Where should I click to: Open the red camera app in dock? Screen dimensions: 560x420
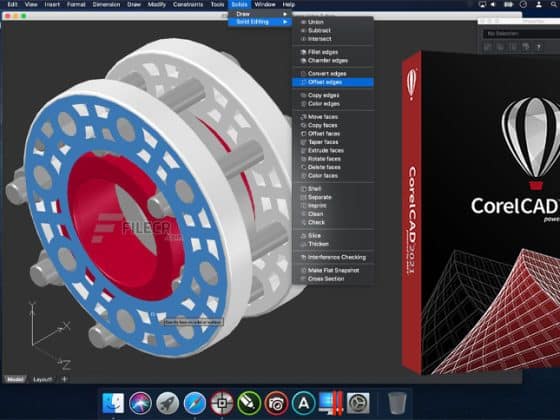pos(276,403)
